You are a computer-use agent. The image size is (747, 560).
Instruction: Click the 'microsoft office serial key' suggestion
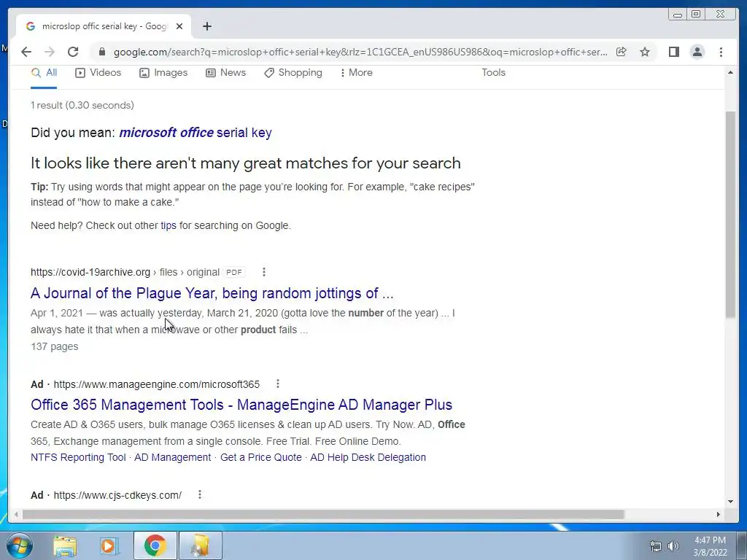pyautogui.click(x=196, y=133)
